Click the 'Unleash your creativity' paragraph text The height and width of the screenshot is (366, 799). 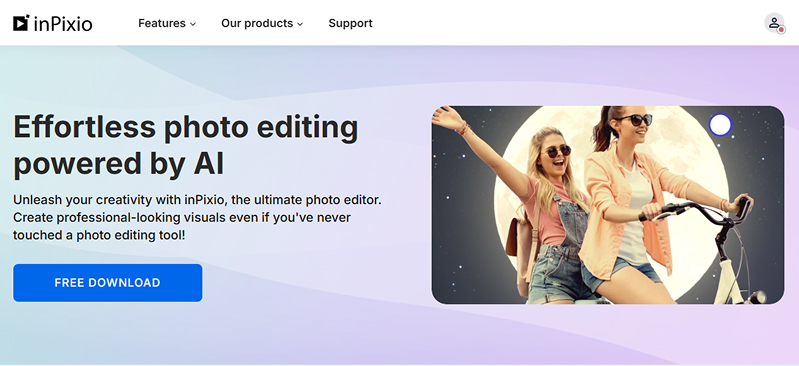pos(197,218)
